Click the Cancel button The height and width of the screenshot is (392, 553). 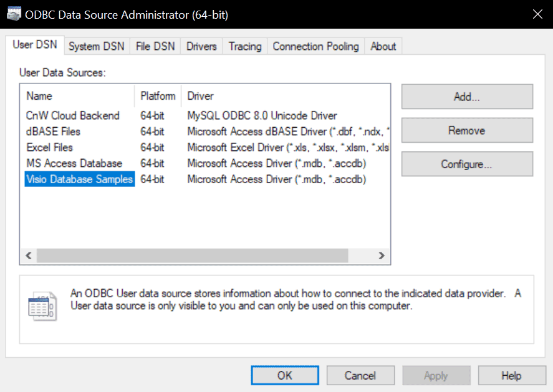tap(360, 375)
